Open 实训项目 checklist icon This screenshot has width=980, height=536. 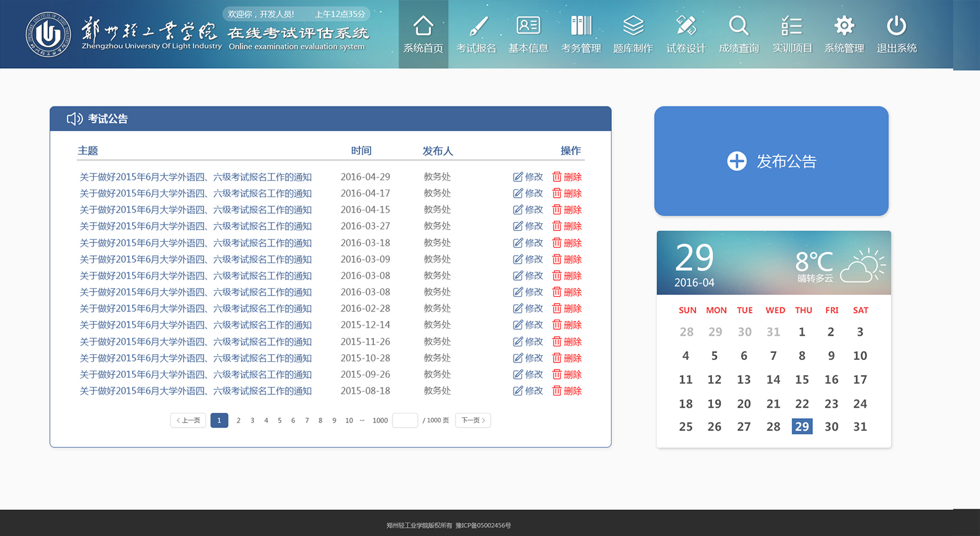click(792, 26)
